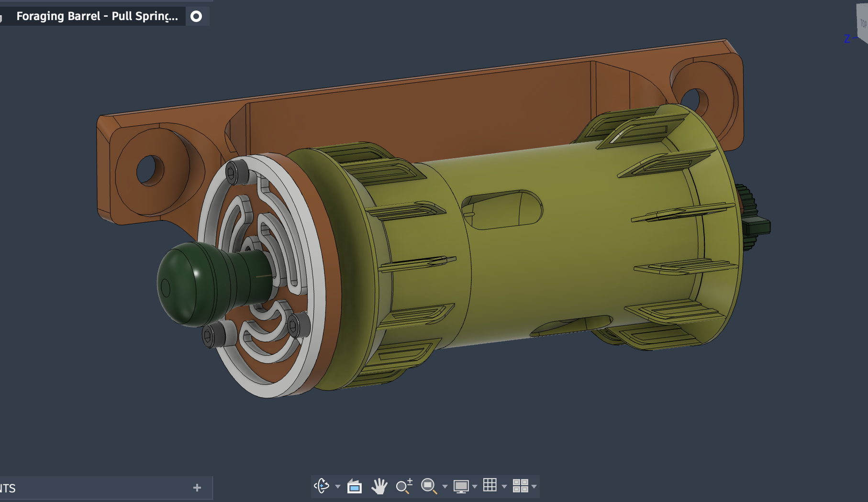Open the Zoom Window options dropdown
The image size is (868, 502).
445,487
